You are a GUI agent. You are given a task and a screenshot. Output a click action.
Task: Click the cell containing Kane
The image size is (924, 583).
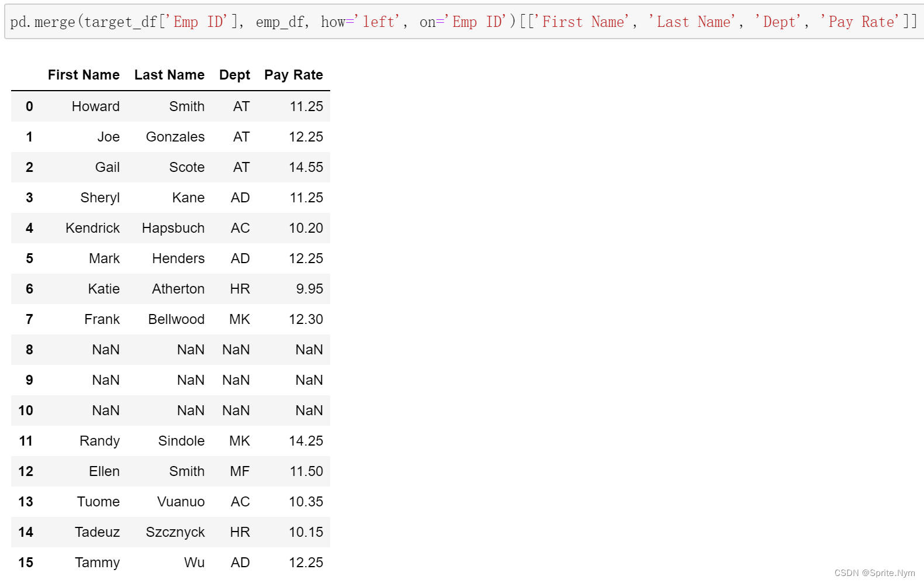tap(188, 198)
